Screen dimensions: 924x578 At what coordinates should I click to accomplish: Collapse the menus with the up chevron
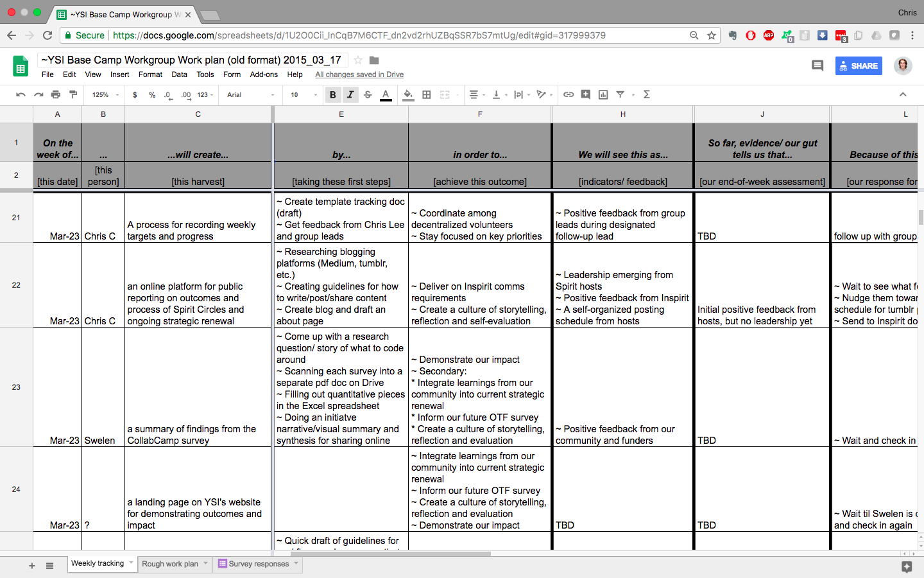pos(903,94)
